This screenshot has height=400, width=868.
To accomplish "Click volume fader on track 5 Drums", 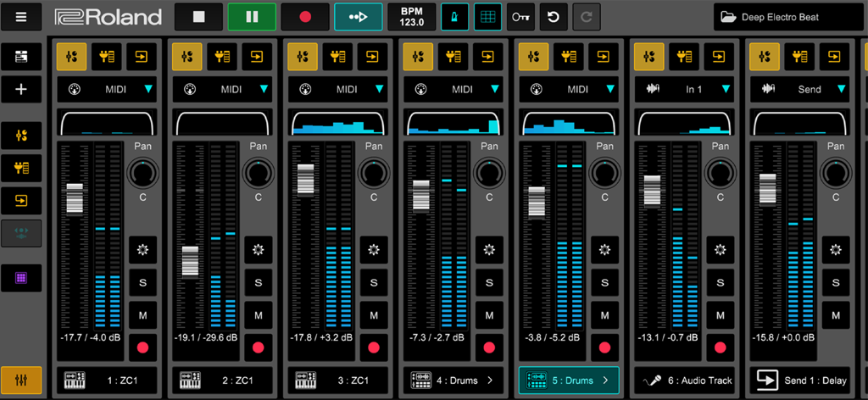I will pos(537,203).
